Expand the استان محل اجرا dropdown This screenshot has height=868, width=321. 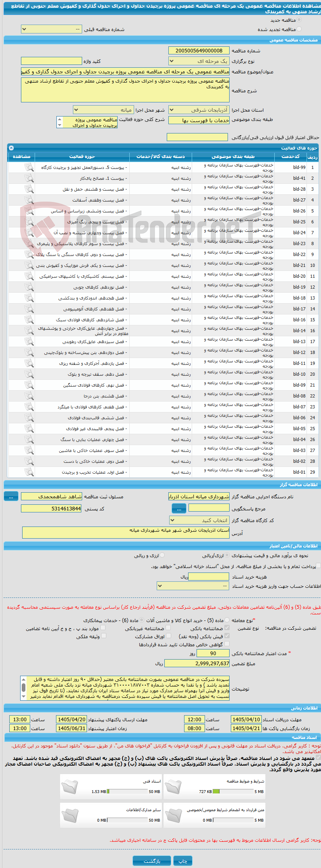click(199, 110)
